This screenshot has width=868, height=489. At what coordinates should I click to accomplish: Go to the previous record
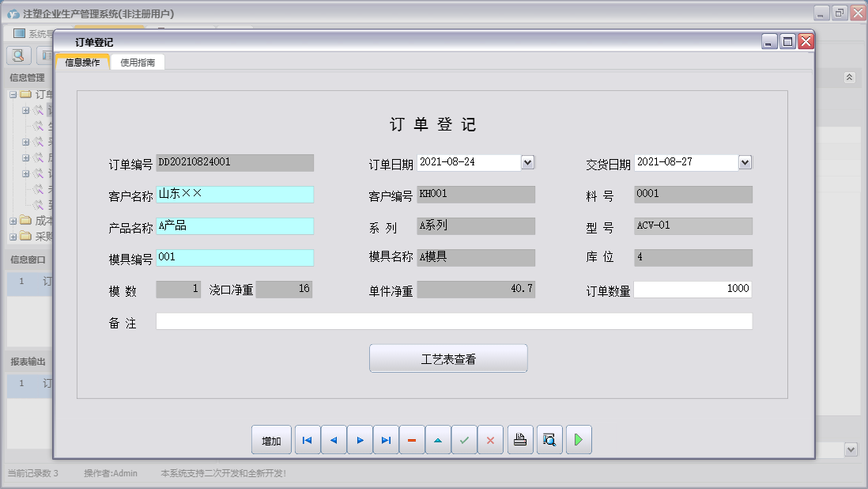click(334, 440)
